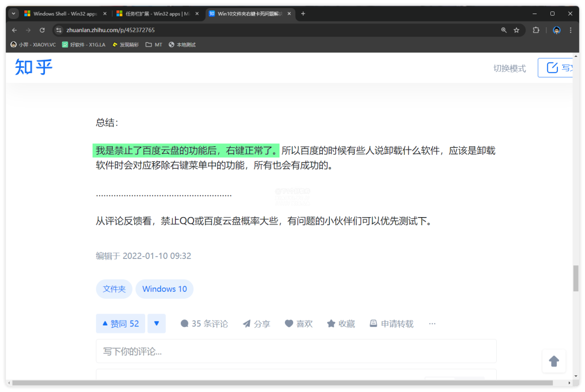
Task: Close the Zhihu Win10 article tab
Action: [x=289, y=14]
